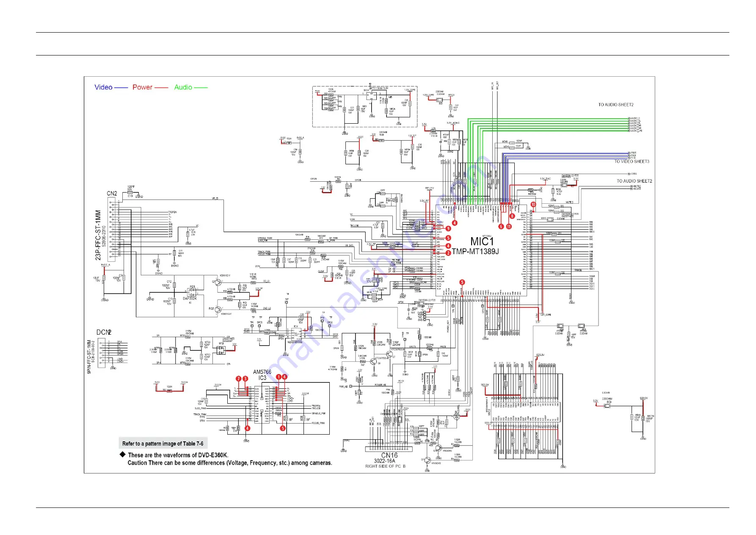Click the "CVBS" output label
756x535 pixels.
click(634, 174)
